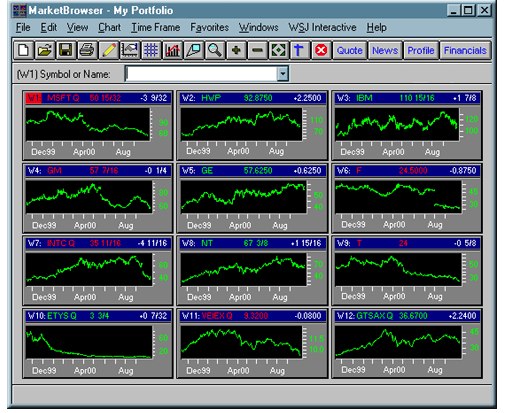Select the W6 F chart
The height and width of the screenshot is (413, 507).
(x=407, y=198)
